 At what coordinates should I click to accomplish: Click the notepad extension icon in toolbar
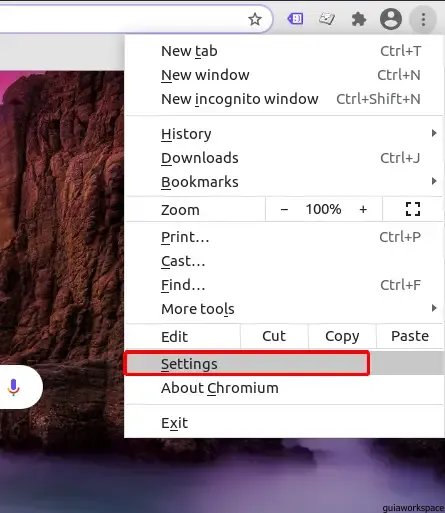(327, 19)
